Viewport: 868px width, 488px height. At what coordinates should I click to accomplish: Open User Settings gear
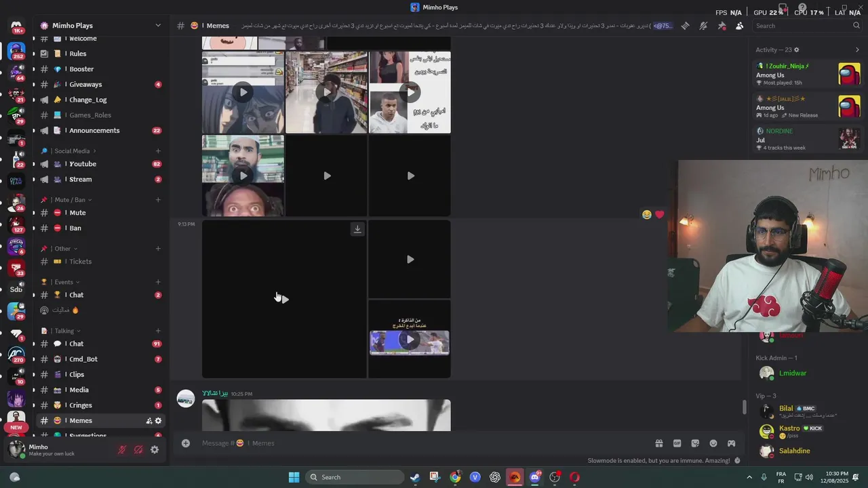click(155, 449)
